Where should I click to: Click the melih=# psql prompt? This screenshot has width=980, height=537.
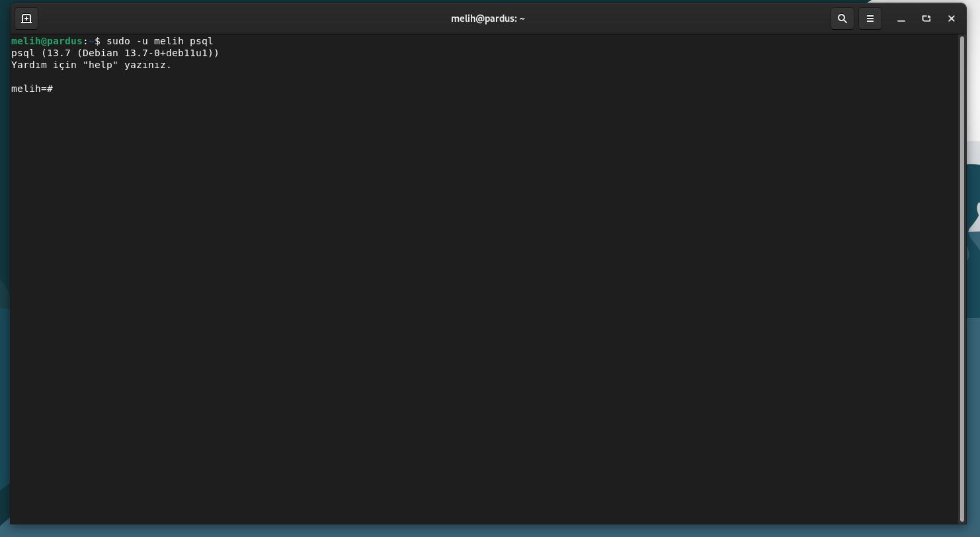32,89
